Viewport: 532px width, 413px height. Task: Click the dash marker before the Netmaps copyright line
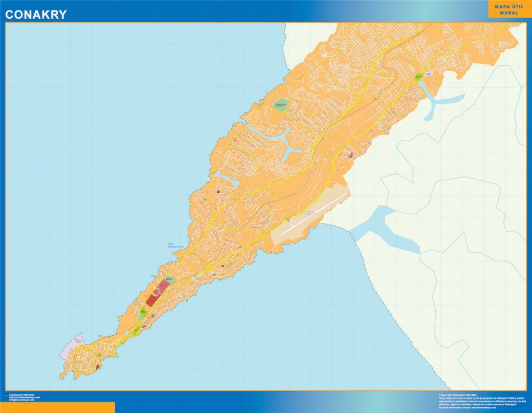click(x=6, y=394)
